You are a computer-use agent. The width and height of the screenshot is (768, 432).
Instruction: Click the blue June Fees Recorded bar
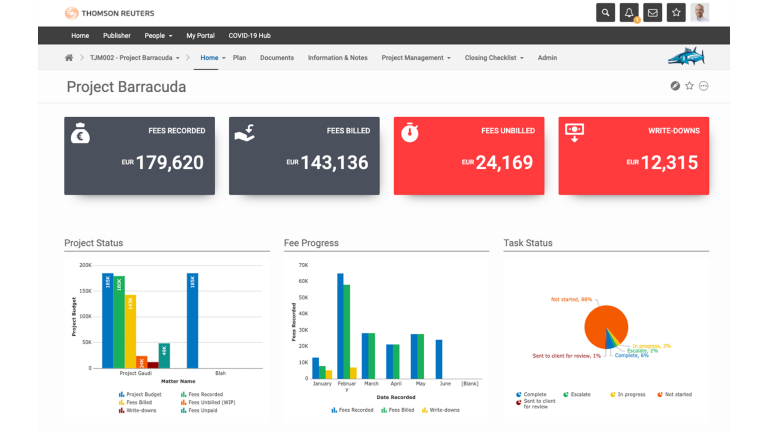[x=439, y=359]
